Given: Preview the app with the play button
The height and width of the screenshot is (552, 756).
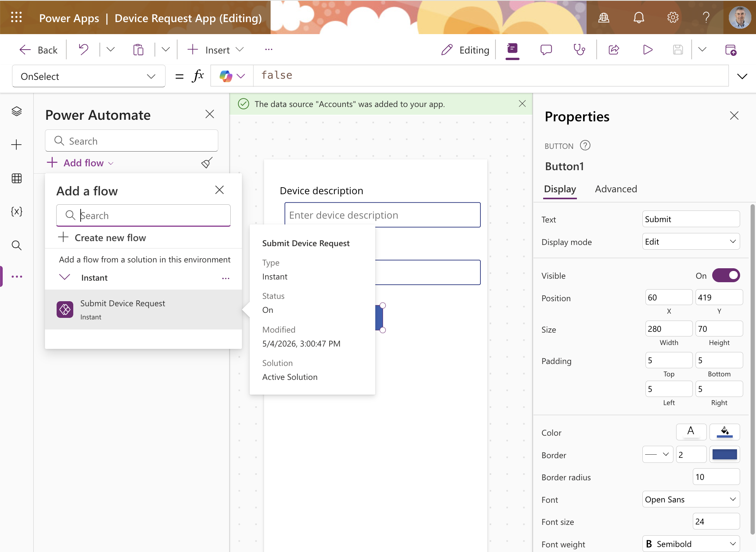Looking at the screenshot, I should [647, 50].
